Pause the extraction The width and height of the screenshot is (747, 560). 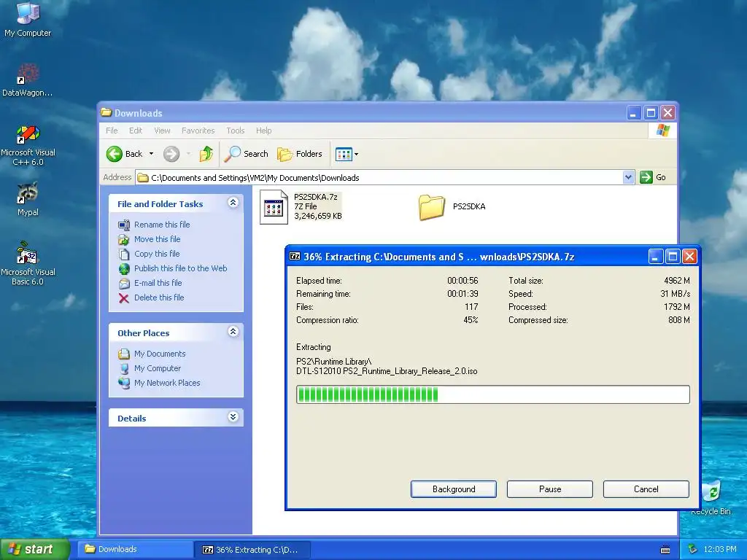(x=550, y=489)
